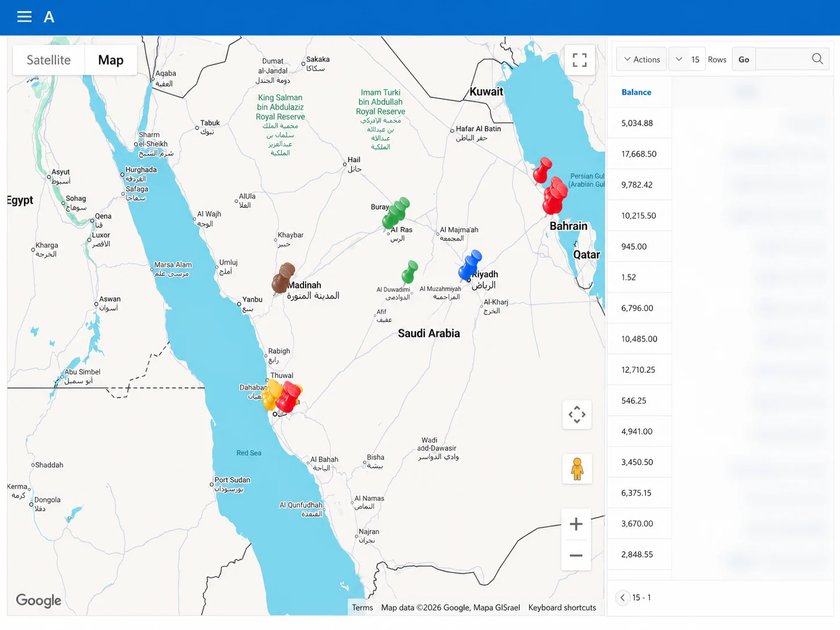Image resolution: width=840 pixels, height=630 pixels.
Task: Click the Saudi Arabia country label
Action: pyautogui.click(x=429, y=334)
